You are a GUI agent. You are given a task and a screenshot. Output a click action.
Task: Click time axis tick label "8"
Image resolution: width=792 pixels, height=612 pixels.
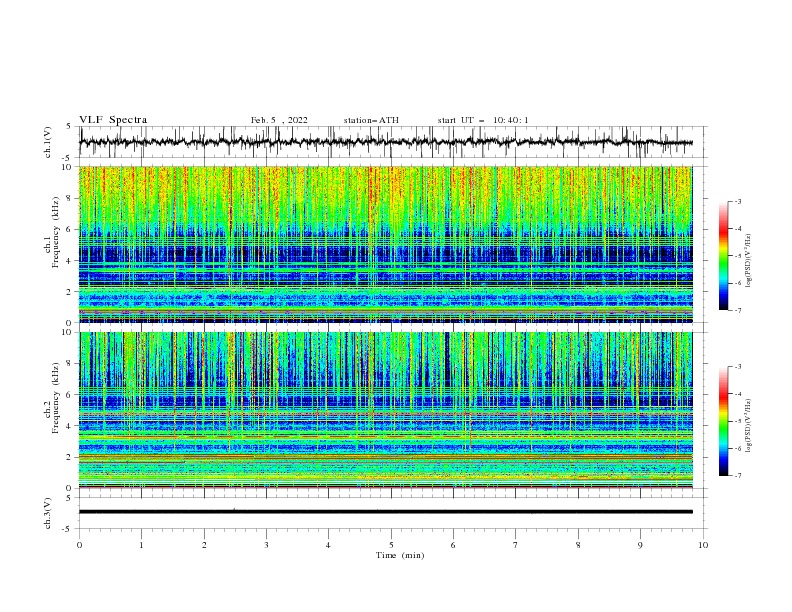click(x=578, y=545)
